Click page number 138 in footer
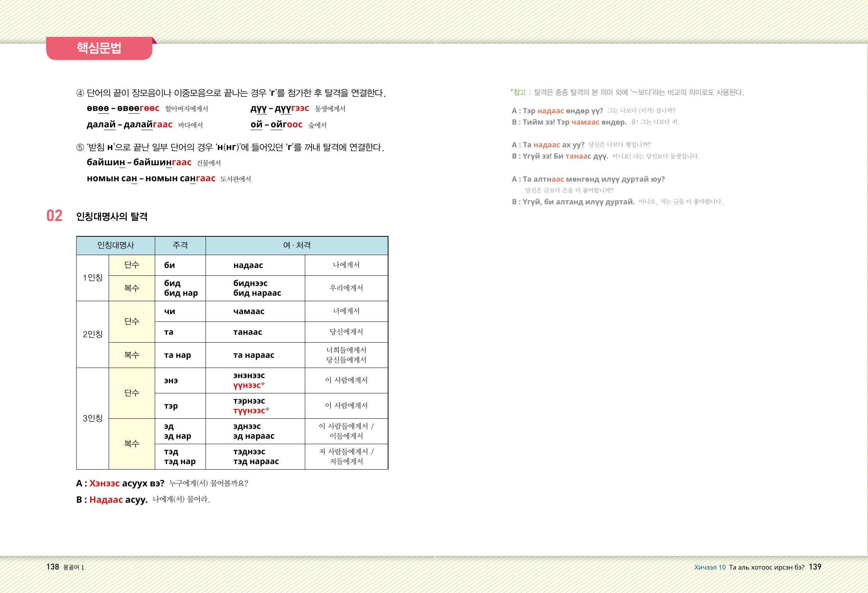 click(52, 567)
